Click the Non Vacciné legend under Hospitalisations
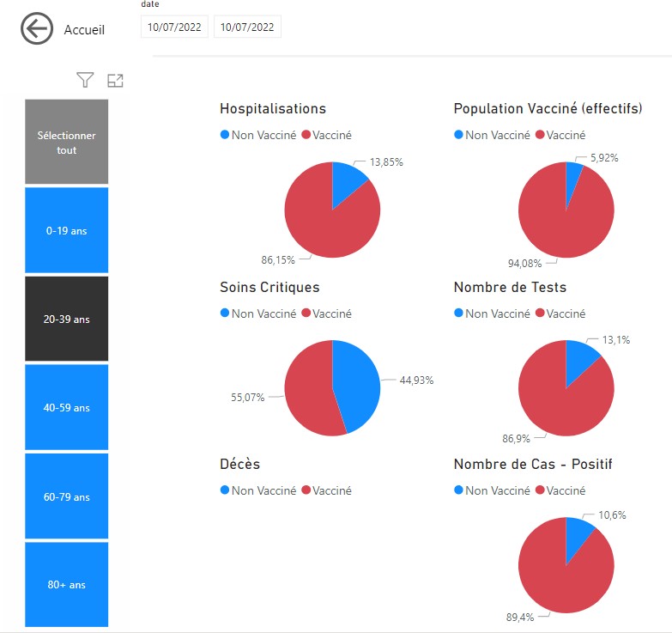The image size is (672, 633). coord(263,135)
